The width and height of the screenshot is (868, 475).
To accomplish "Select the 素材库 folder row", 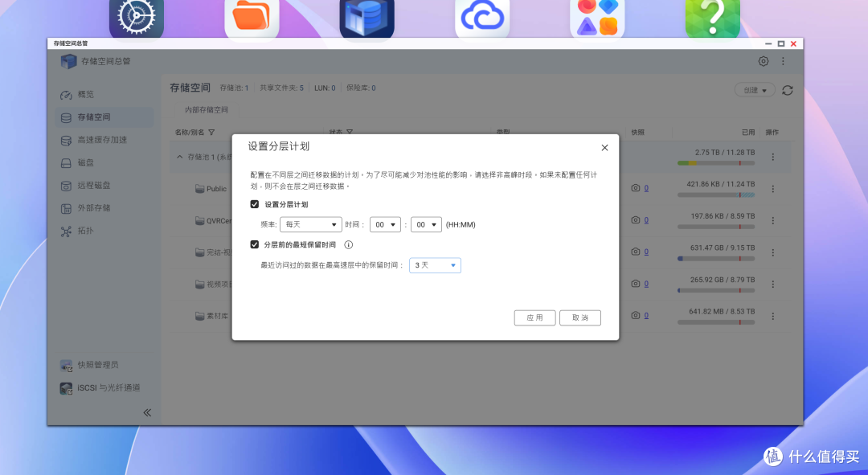I will pos(480,316).
